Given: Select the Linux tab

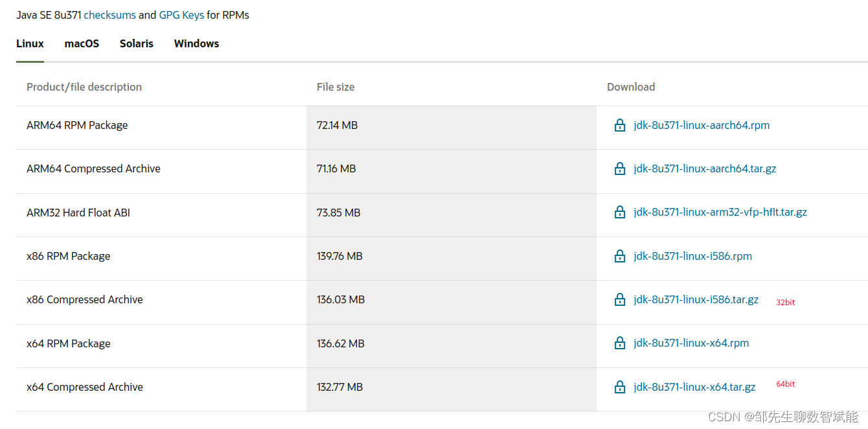Looking at the screenshot, I should (30, 43).
